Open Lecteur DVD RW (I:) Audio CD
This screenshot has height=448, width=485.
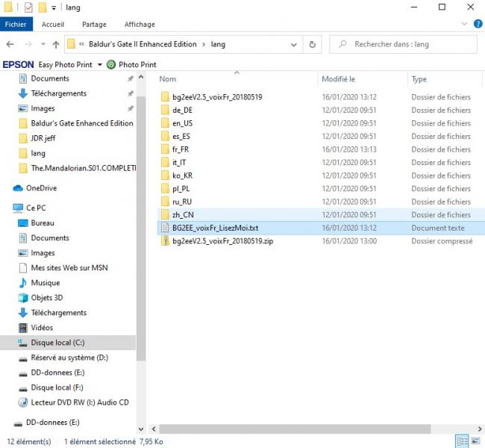coord(80,402)
